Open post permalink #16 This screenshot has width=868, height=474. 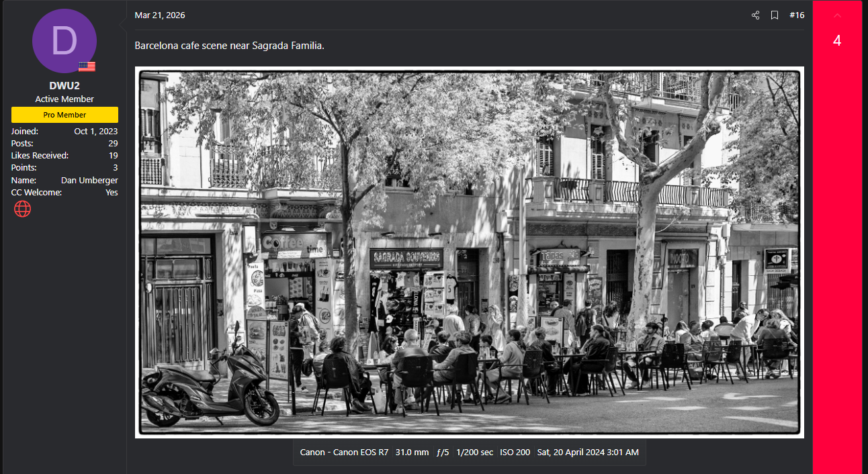tap(797, 15)
